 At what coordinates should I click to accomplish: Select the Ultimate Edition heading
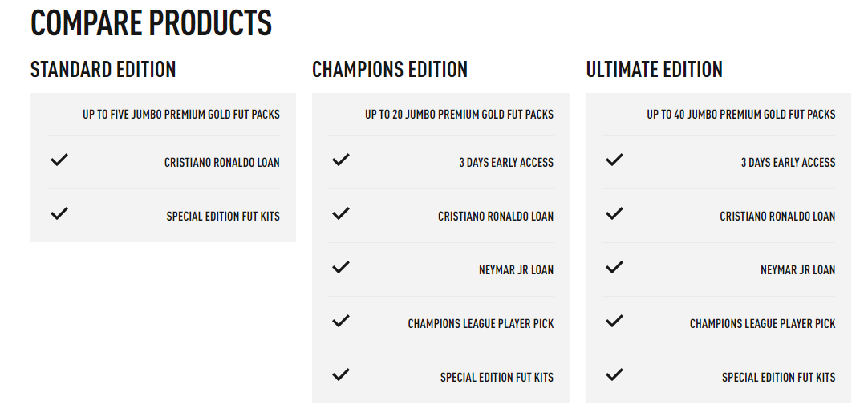(655, 70)
